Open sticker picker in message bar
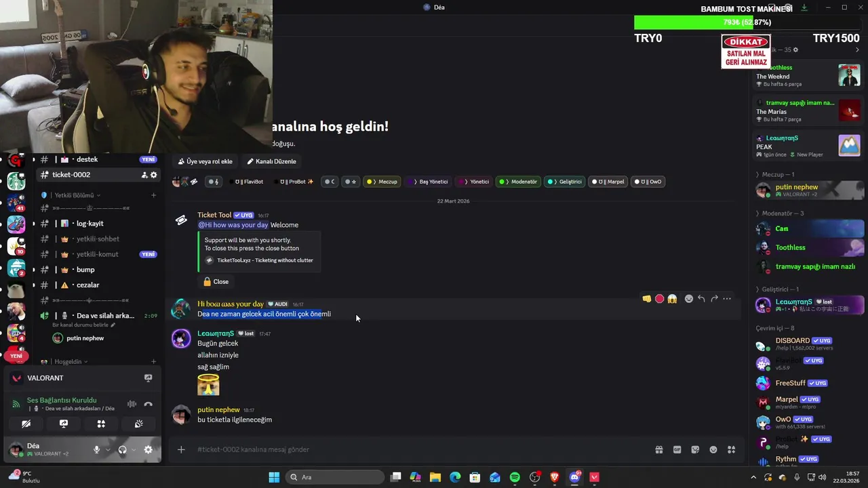Screen dimensions: 868x488 (x=695, y=449)
